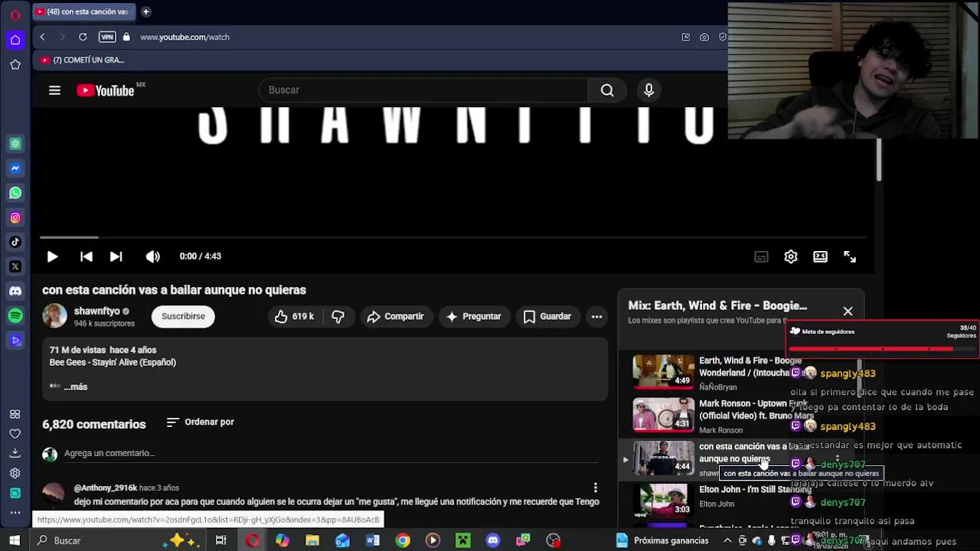Open Task View on the taskbar

coord(220,540)
